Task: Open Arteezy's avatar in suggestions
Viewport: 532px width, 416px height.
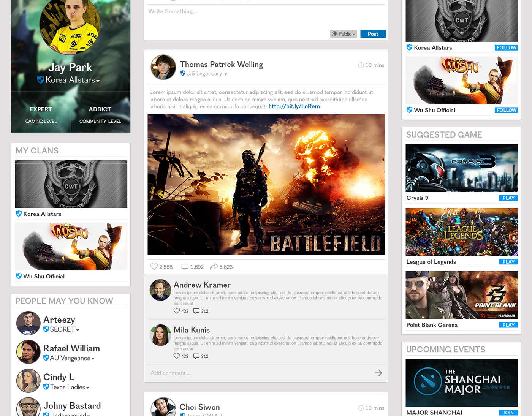Action: coord(28,323)
